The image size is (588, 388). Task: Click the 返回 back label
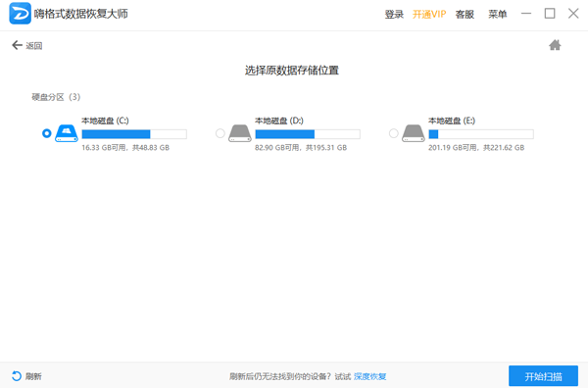click(x=33, y=46)
